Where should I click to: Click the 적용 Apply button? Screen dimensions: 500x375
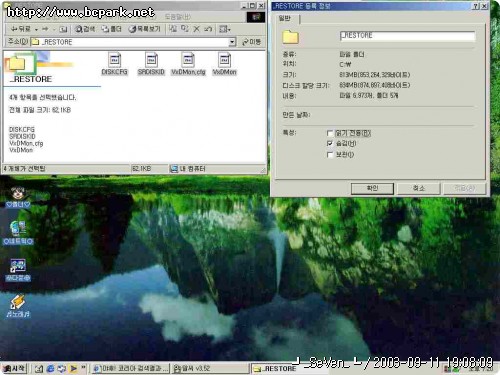[465, 188]
